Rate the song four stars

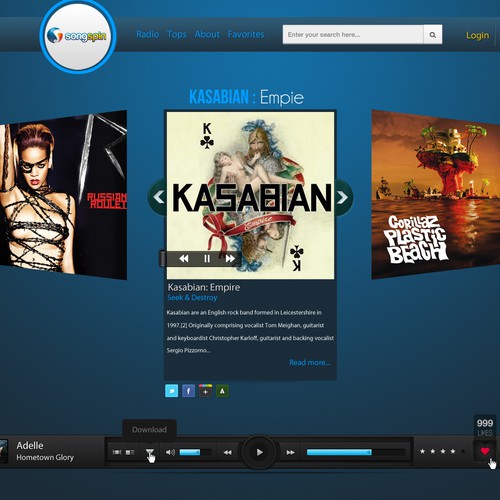pos(453,451)
